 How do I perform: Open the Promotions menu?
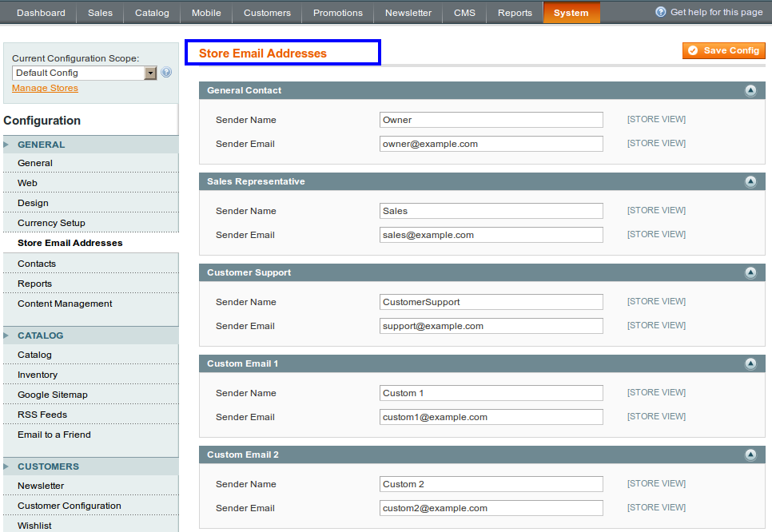(337, 13)
